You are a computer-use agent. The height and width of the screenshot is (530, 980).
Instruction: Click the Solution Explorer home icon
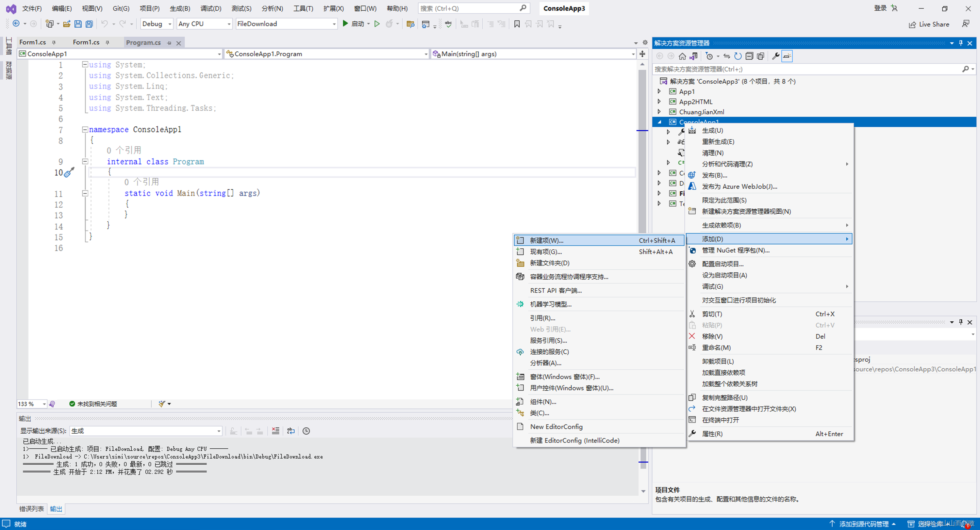(682, 56)
